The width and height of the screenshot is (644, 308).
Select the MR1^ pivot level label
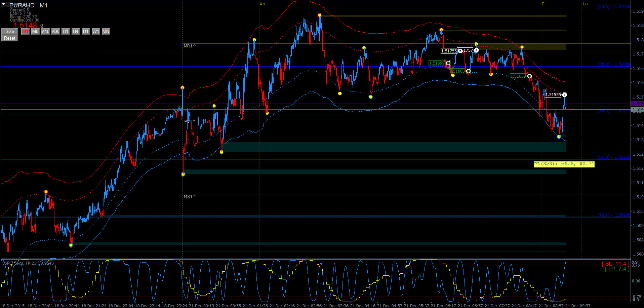click(190, 46)
